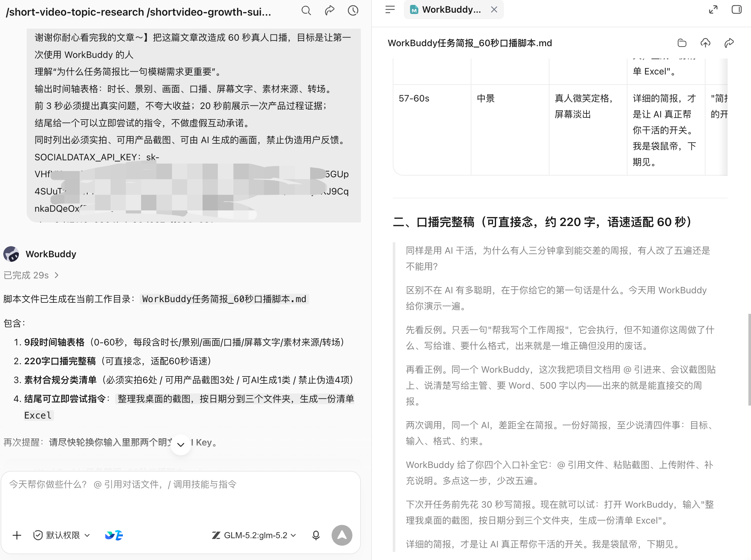
Task: Click the preview panel vertical scrollbar
Action: coord(749,359)
